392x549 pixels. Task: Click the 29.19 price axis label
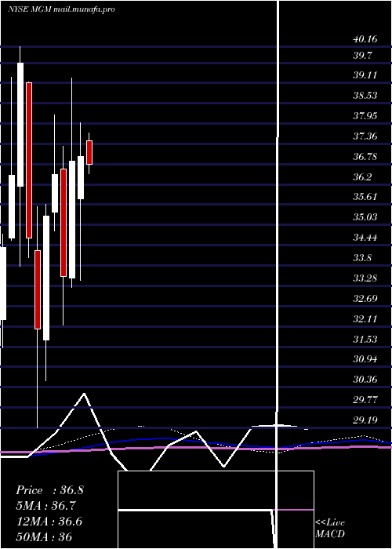pyautogui.click(x=365, y=420)
